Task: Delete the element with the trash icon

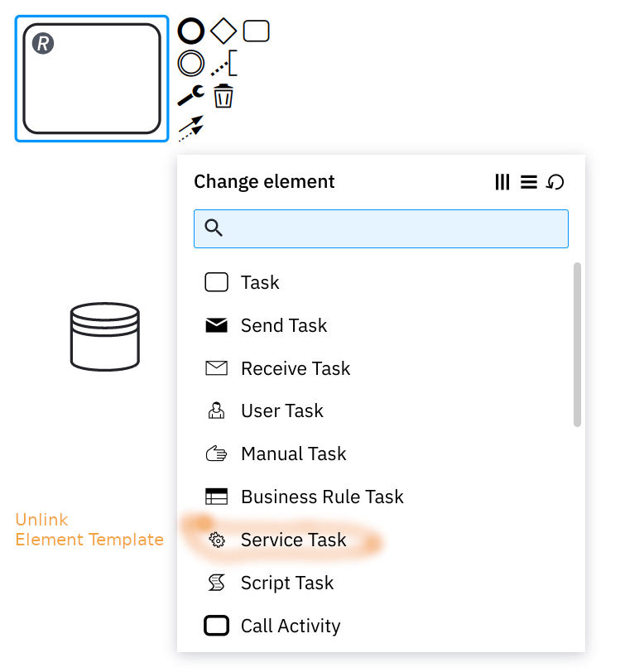Action: click(223, 95)
